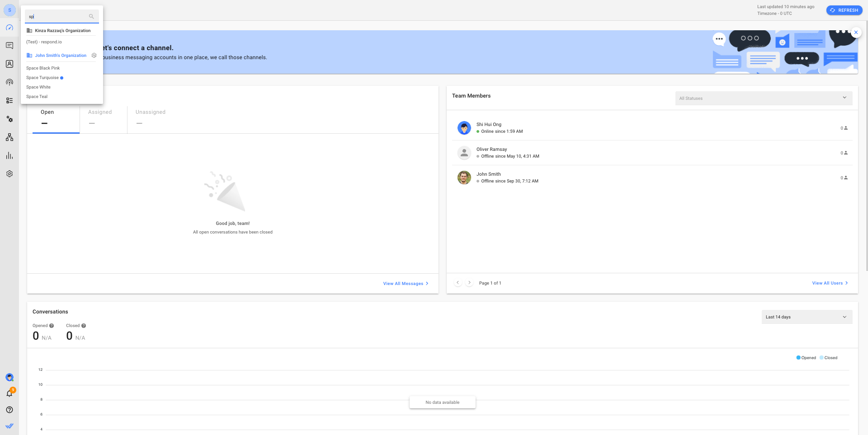Image resolution: width=868 pixels, height=435 pixels.
Task: Expand the All Statuses dropdown
Action: click(x=763, y=98)
